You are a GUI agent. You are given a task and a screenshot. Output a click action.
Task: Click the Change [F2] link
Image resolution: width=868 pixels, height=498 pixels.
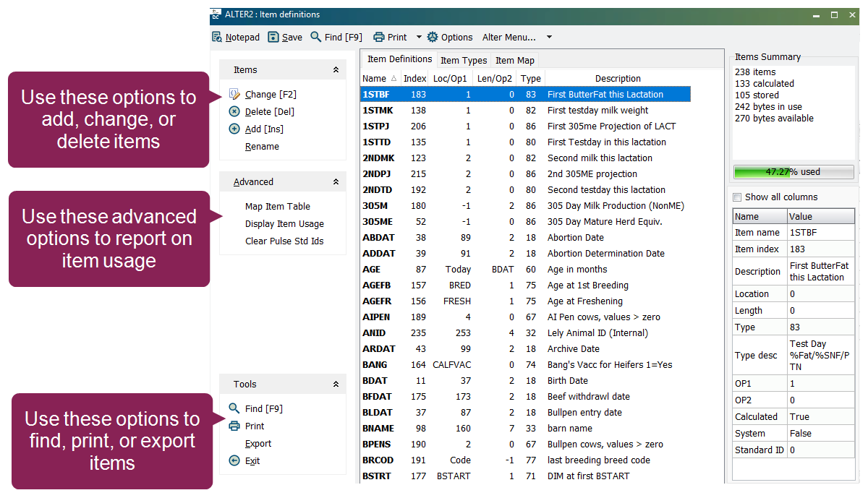[x=271, y=94]
